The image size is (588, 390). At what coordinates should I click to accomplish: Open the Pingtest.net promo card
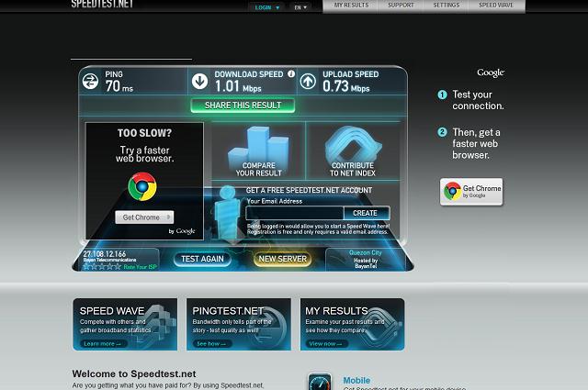[239, 325]
